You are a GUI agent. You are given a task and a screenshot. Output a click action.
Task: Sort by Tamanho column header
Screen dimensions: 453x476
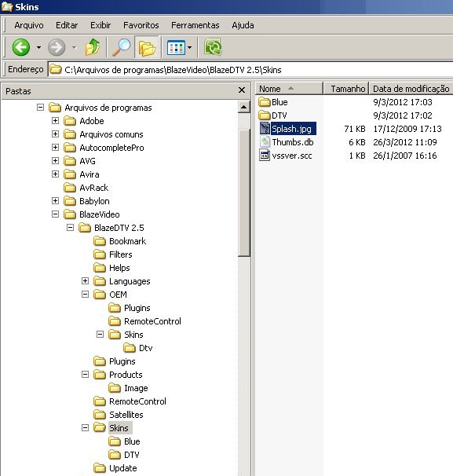(x=346, y=89)
